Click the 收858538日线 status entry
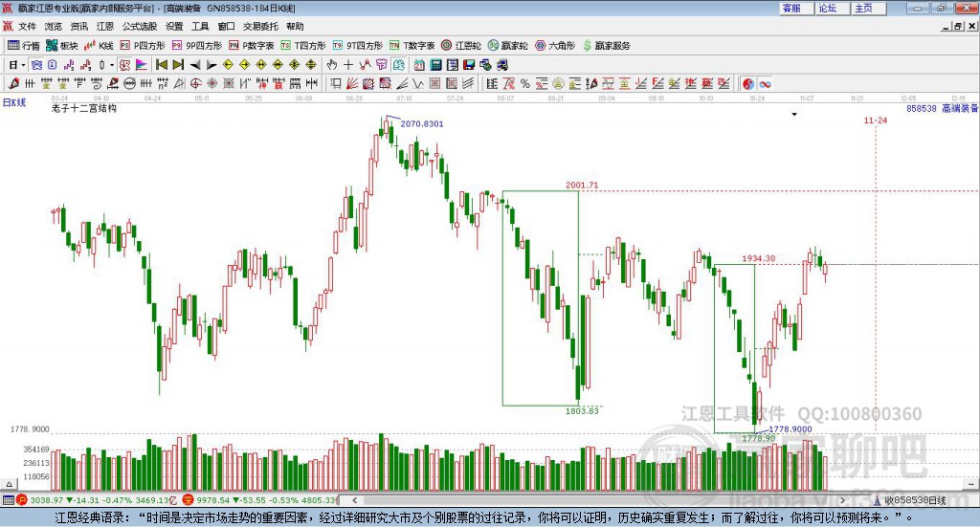Viewport: 980px width, 527px height. [910, 500]
